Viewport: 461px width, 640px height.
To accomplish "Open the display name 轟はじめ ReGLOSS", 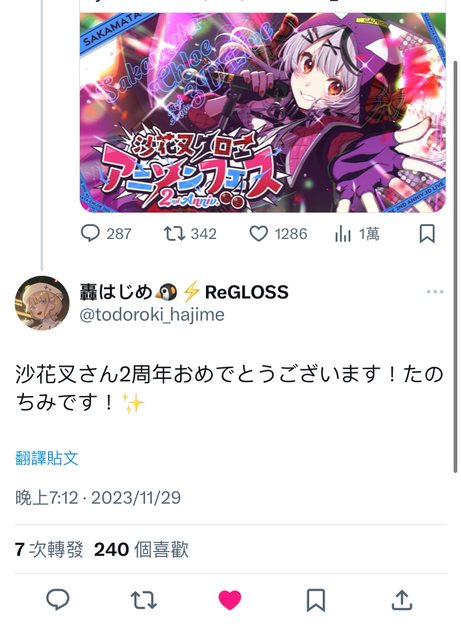I will 184,292.
